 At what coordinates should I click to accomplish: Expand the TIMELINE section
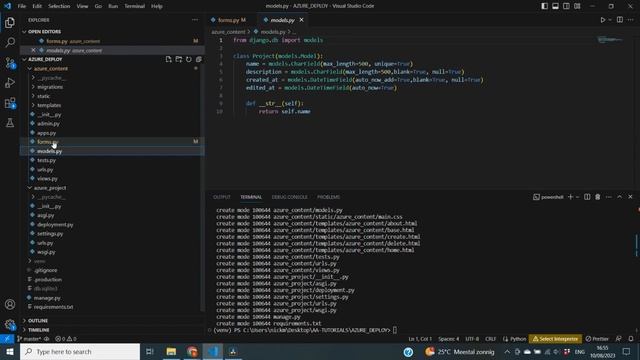39,330
